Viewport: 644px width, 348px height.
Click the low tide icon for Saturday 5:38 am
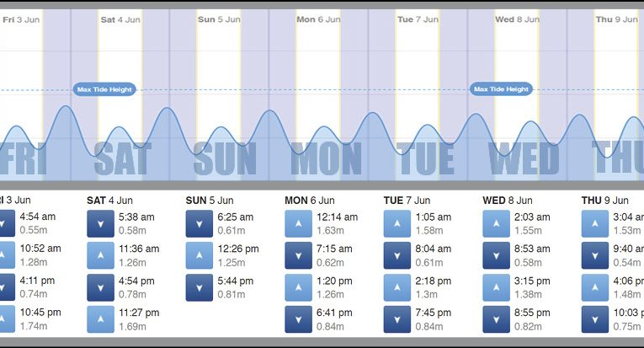coord(100,222)
